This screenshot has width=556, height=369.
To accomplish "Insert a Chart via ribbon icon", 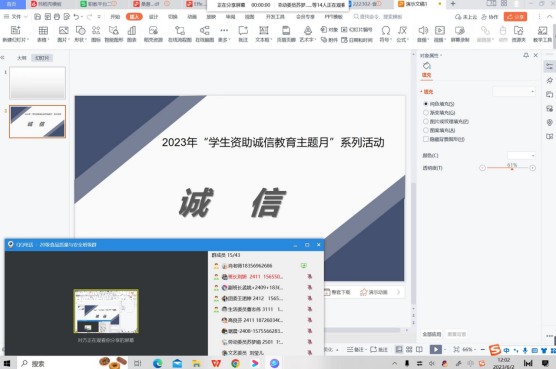I will tap(132, 34).
